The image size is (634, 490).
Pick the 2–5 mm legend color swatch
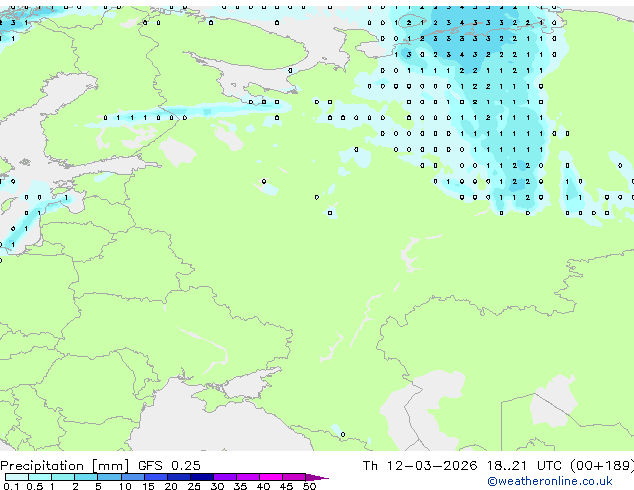coord(86,477)
